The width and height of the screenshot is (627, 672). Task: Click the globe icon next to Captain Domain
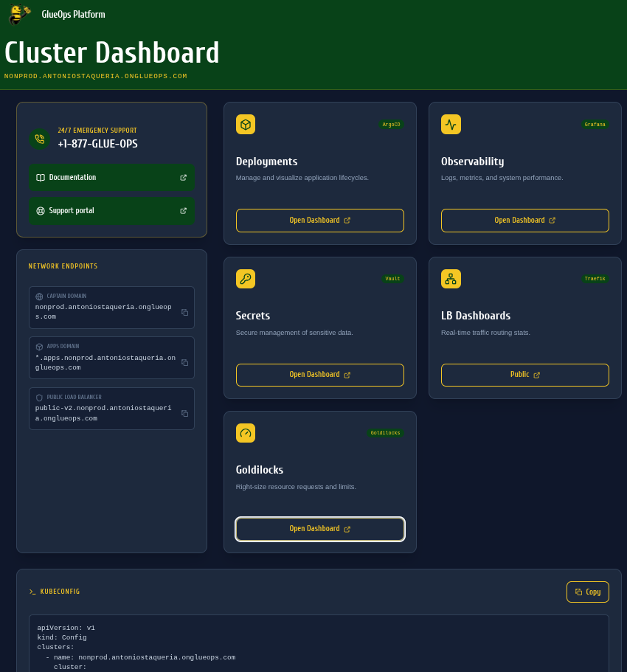pyautogui.click(x=39, y=296)
